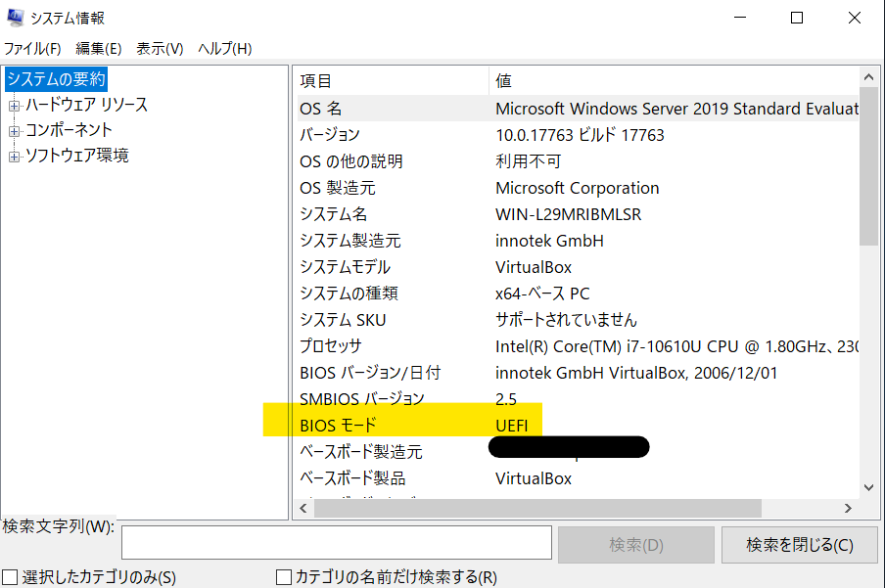This screenshot has height=588, width=885.
Task: Click vertical scrollbar down arrow
Action: click(868, 487)
